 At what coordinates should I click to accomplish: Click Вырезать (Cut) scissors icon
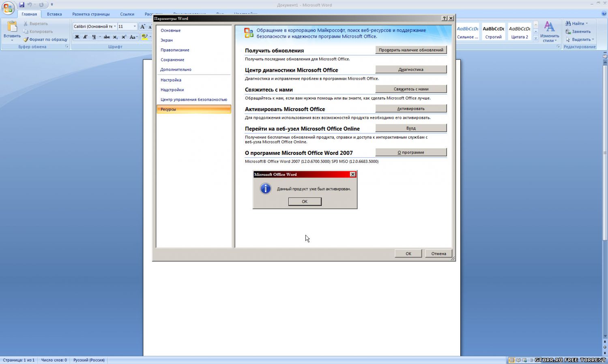coord(26,24)
